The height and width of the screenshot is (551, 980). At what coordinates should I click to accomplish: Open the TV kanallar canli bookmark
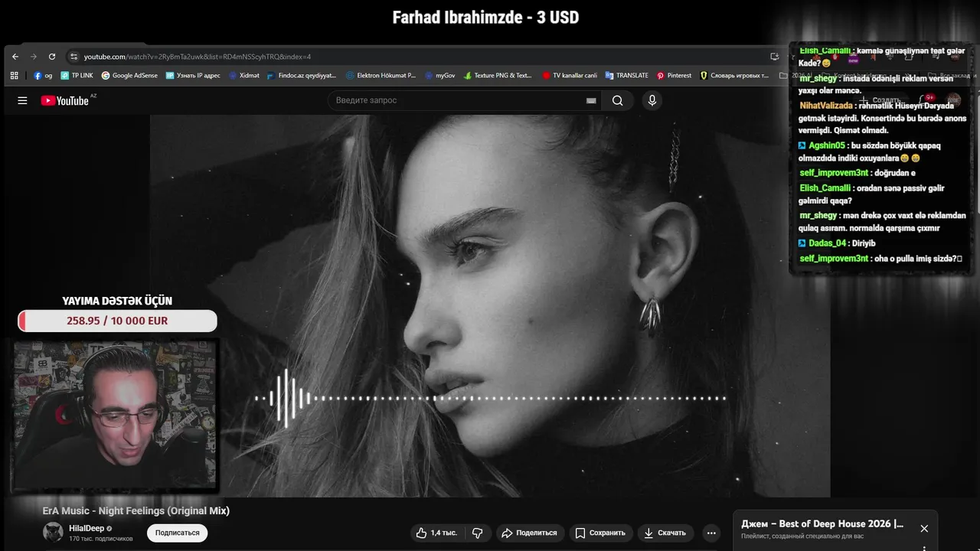(570, 76)
